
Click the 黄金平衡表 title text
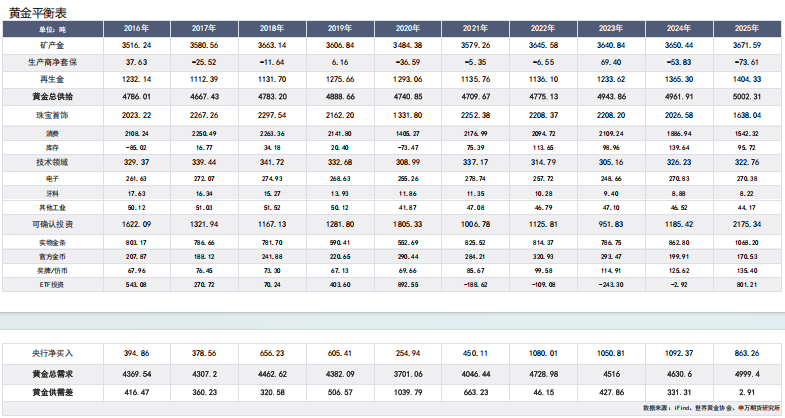pos(38,13)
